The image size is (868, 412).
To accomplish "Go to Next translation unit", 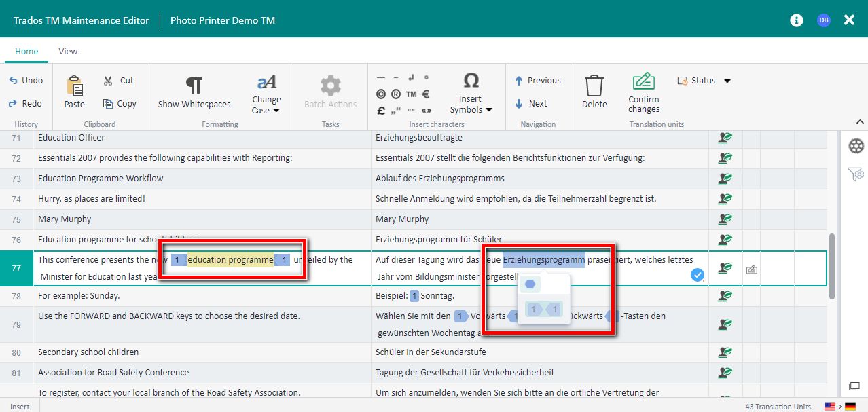I will (530, 103).
